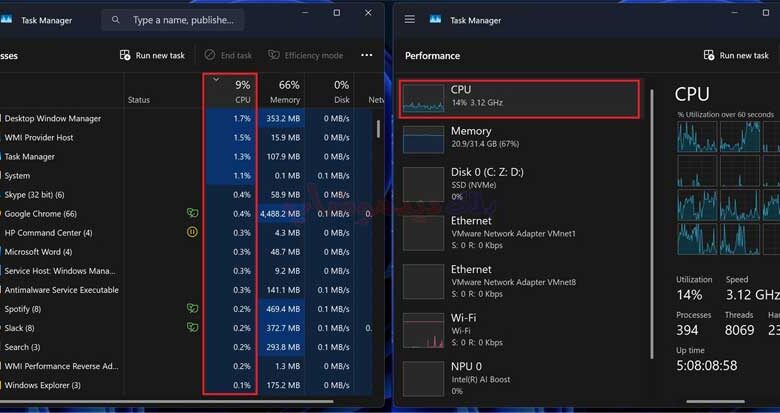
Task: Select the Spotify (8) process
Action: point(186,309)
